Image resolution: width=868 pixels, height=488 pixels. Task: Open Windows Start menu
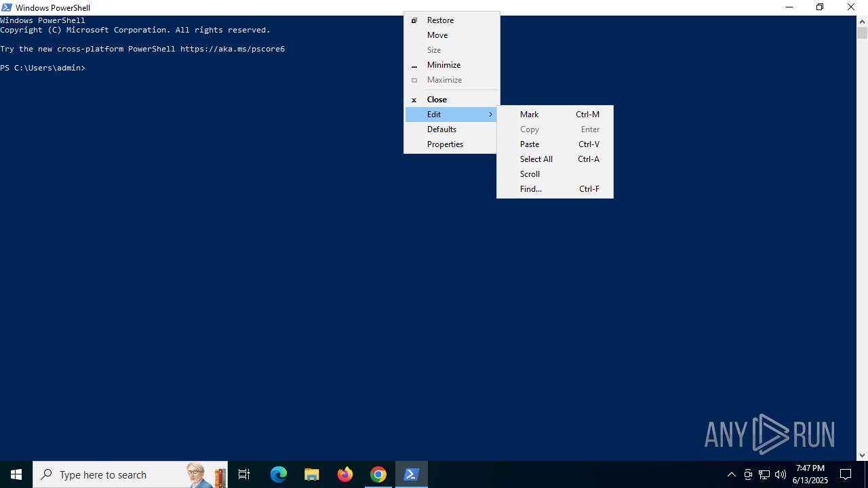pos(16,474)
